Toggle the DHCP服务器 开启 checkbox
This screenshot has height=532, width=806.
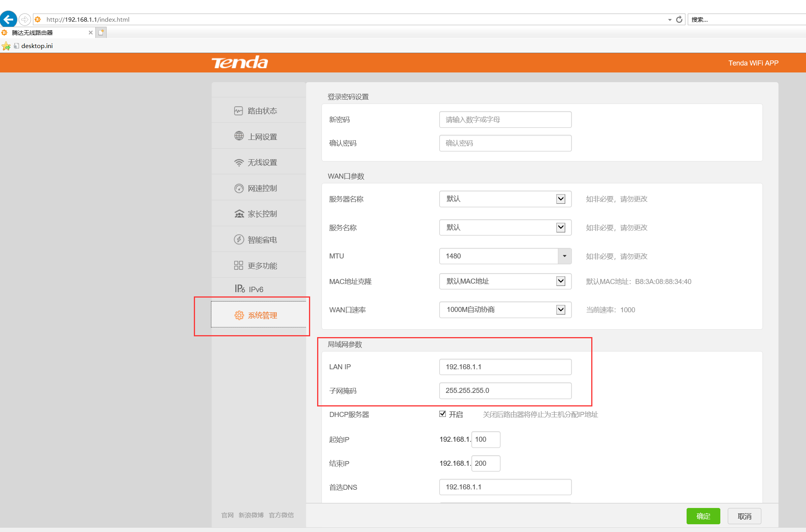click(442, 414)
